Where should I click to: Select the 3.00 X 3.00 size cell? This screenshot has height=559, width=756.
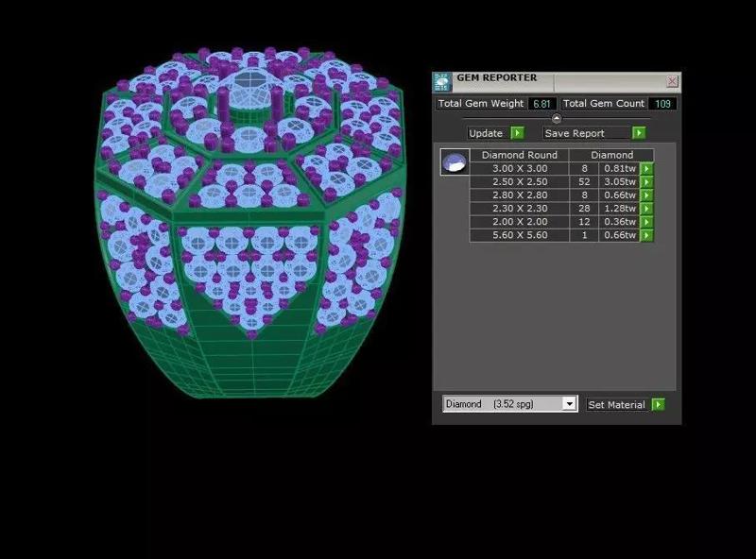(x=520, y=169)
